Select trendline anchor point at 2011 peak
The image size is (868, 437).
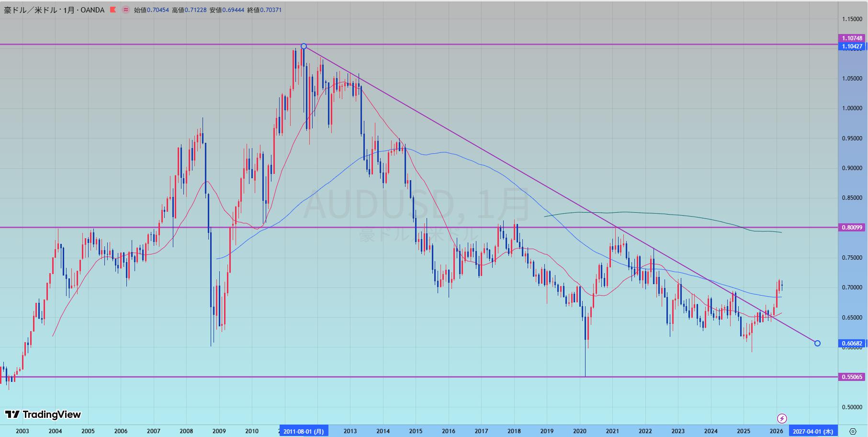(x=304, y=46)
